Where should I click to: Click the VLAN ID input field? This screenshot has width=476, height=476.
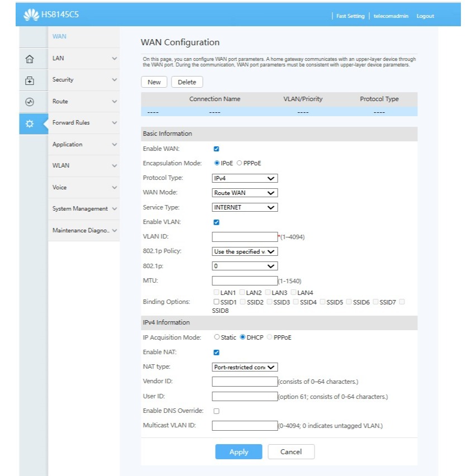click(x=245, y=237)
